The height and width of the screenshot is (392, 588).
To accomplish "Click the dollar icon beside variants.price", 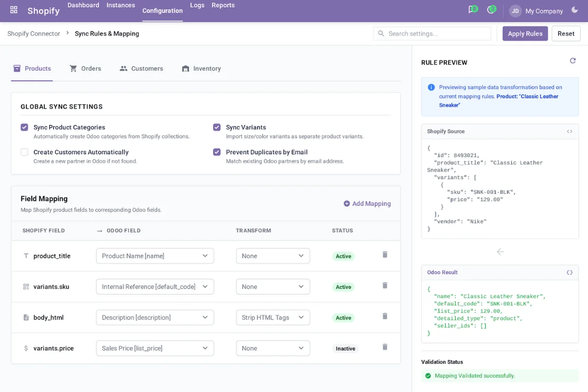I will [26, 348].
